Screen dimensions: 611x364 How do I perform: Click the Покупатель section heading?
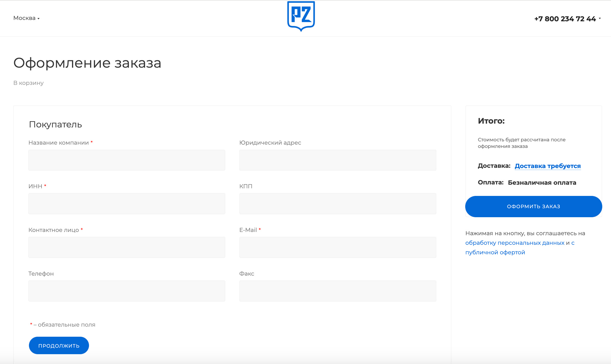click(55, 124)
